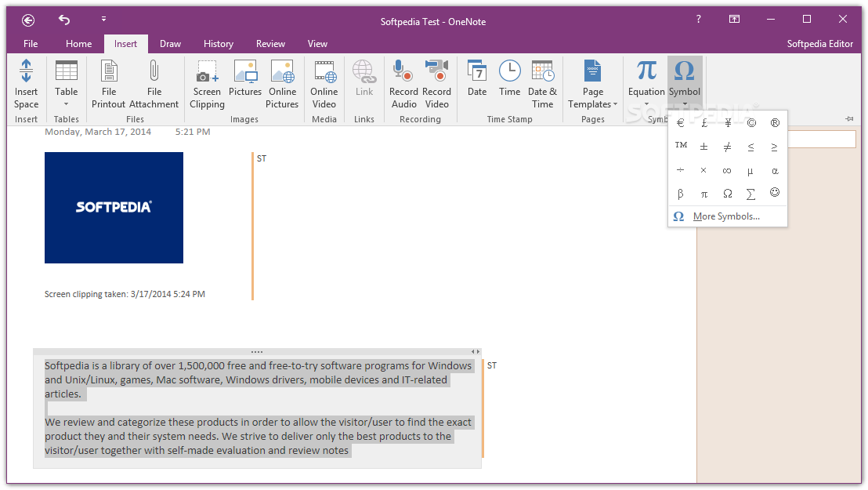Insert the Alpha α symbol

775,170
